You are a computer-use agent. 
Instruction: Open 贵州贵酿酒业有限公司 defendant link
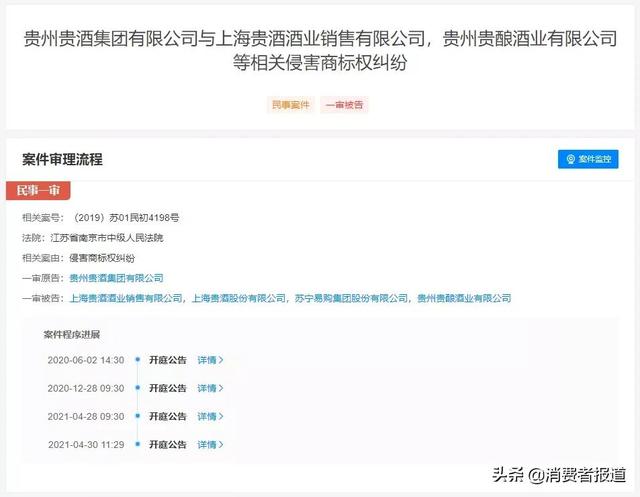[464, 298]
